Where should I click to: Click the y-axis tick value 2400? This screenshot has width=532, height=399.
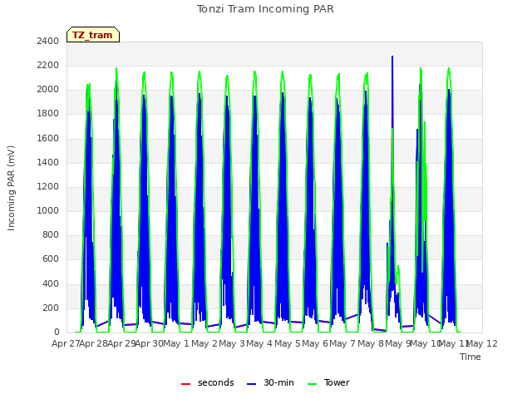(48, 41)
